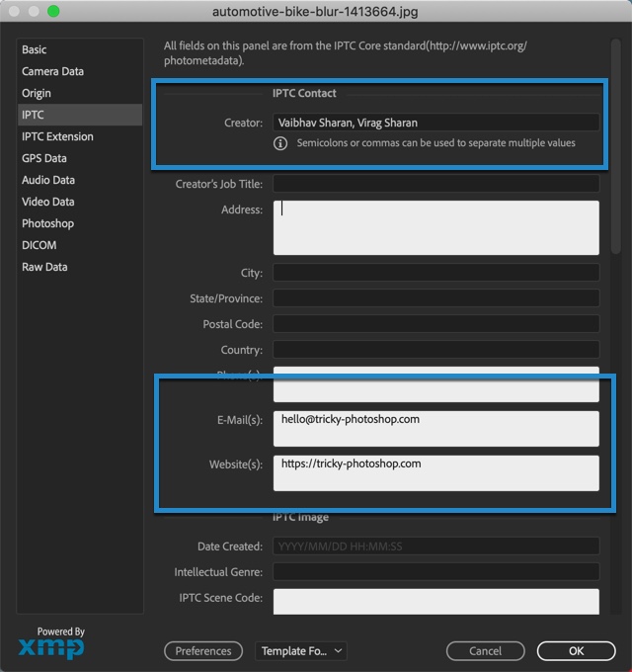Click the Postal Code field
The height and width of the screenshot is (672, 632).
[x=435, y=324]
